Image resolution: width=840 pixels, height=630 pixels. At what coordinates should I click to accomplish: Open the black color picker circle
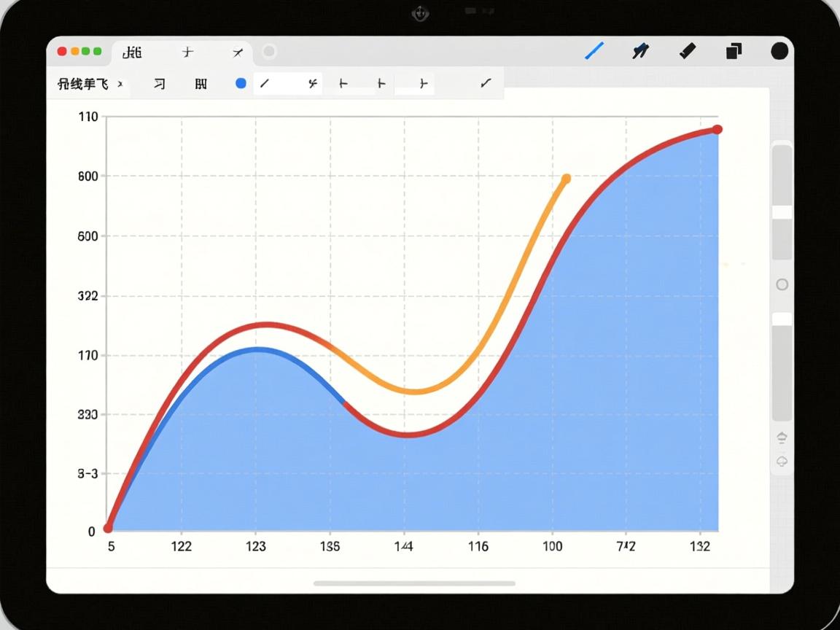point(779,51)
